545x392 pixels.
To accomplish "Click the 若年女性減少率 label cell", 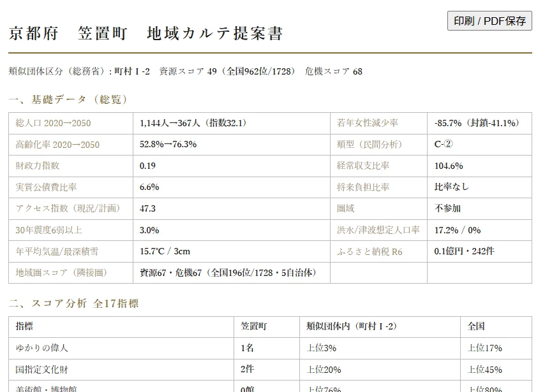I will click(x=378, y=123).
